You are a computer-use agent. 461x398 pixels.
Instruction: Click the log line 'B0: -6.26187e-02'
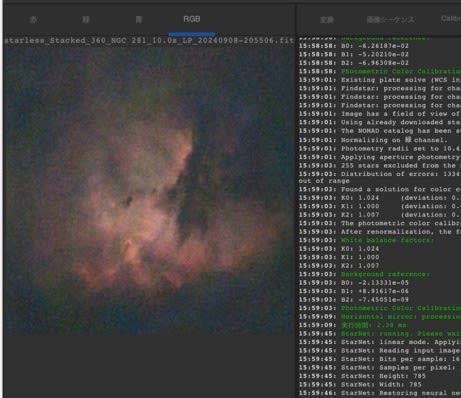[354, 46]
